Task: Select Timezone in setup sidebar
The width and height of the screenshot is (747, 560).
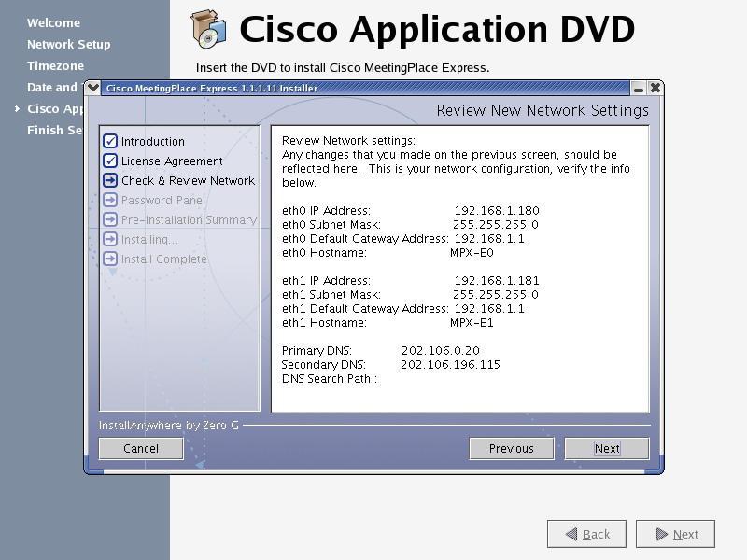Action: pyautogui.click(x=55, y=65)
